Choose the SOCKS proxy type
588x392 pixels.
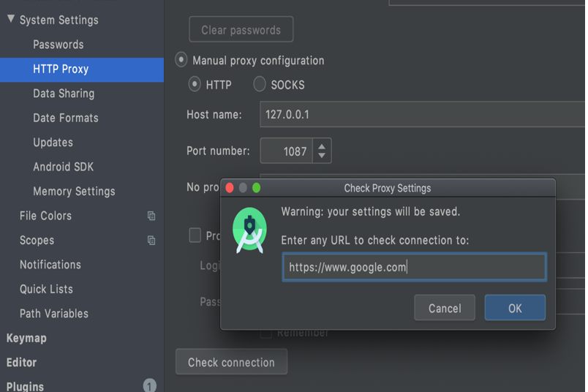pyautogui.click(x=260, y=84)
